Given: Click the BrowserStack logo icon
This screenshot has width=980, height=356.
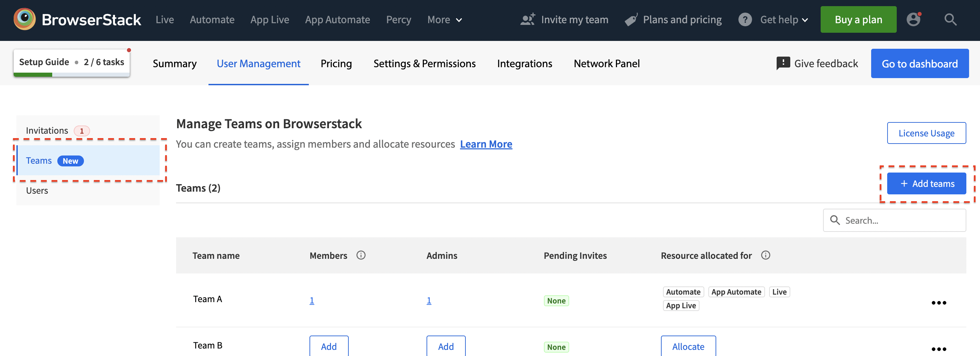Looking at the screenshot, I should click(x=25, y=19).
